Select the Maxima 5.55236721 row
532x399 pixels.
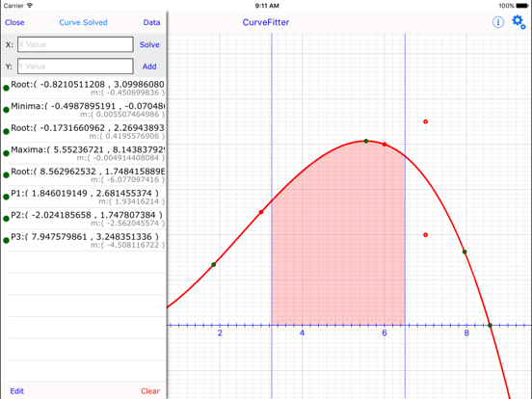84,153
